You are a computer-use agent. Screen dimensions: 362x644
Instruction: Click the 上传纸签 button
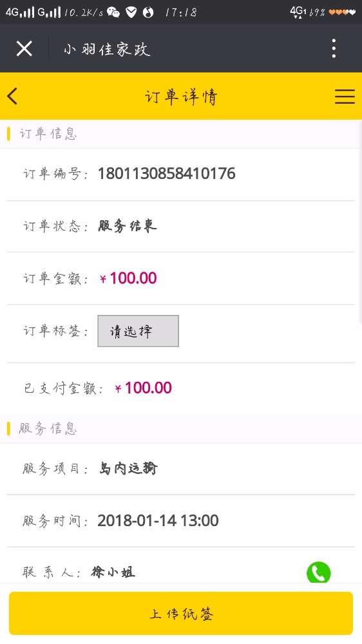pos(181,613)
